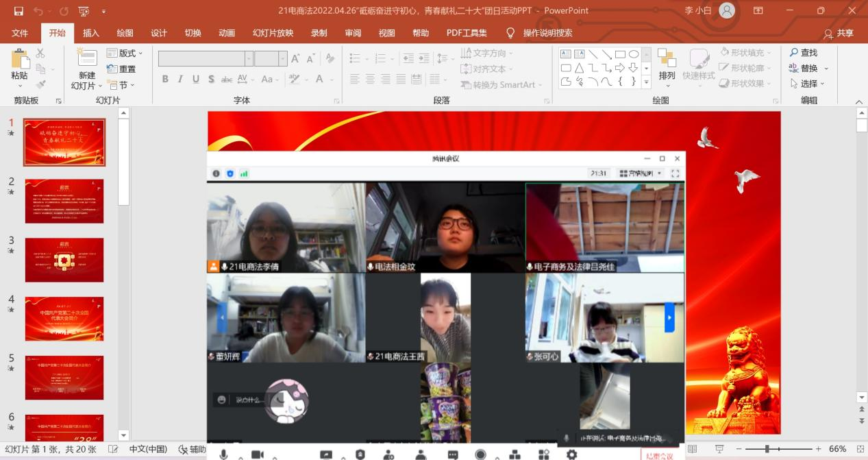
Task: Switch to the Insert (插入) tab
Action: tap(91, 33)
